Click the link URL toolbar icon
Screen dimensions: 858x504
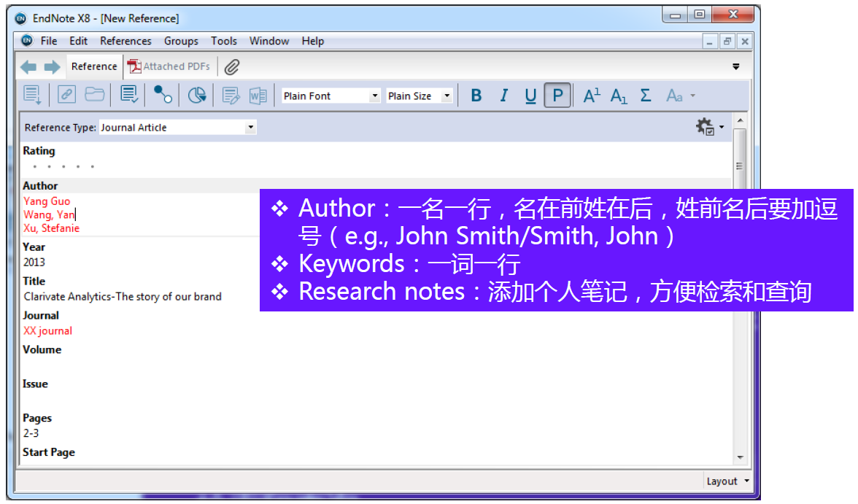point(66,95)
